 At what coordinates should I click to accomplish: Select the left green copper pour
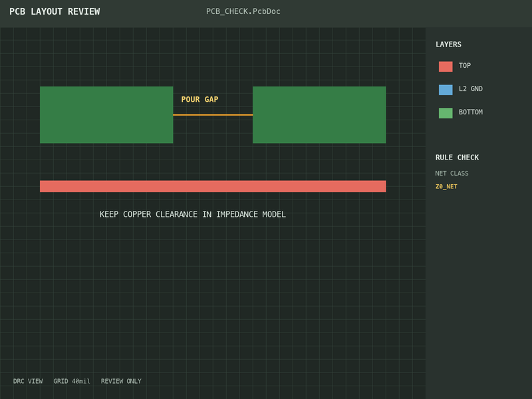(106, 114)
